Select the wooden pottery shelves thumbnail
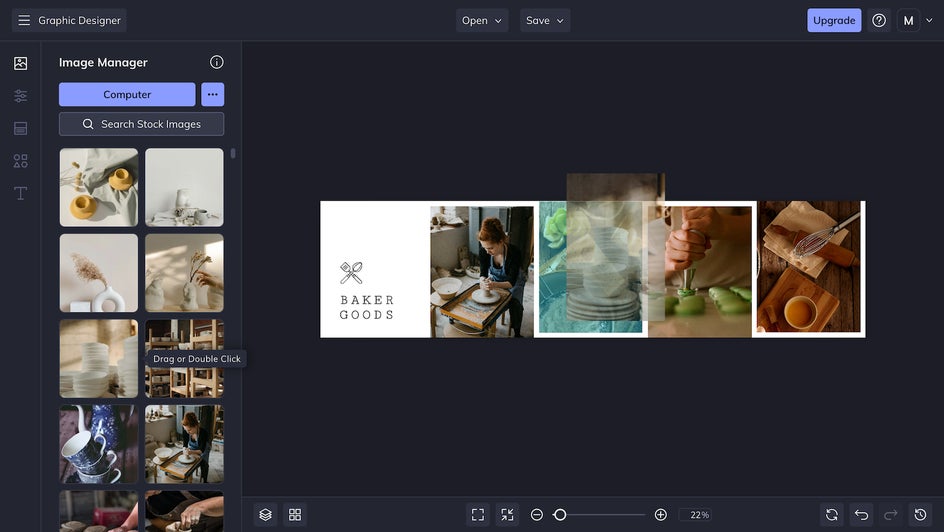This screenshot has height=532, width=944. 184,358
